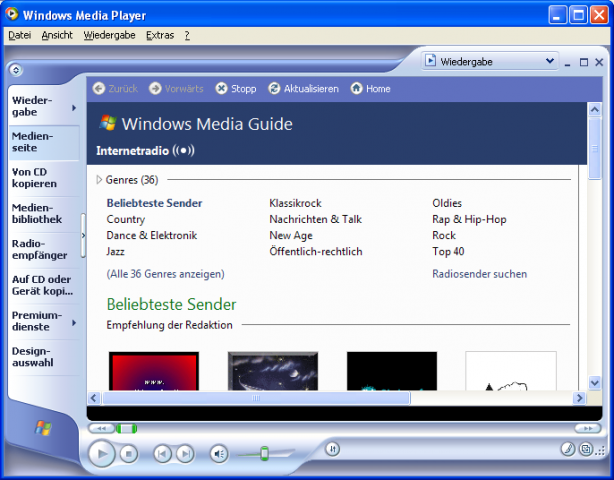
Task: Open the ? help menu
Action: [x=187, y=35]
